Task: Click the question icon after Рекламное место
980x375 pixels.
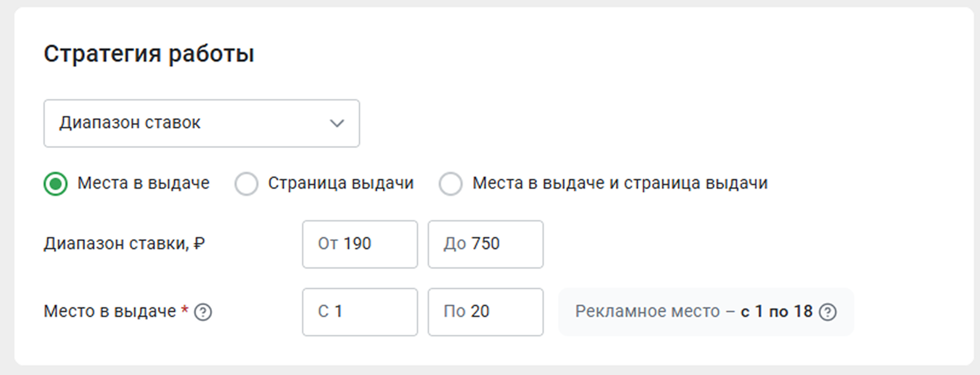Action: [828, 312]
